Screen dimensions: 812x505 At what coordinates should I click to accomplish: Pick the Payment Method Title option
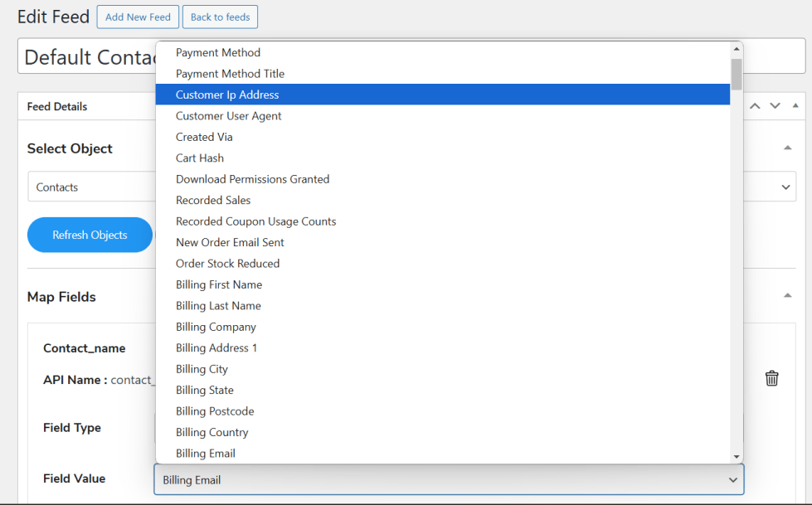pos(230,74)
